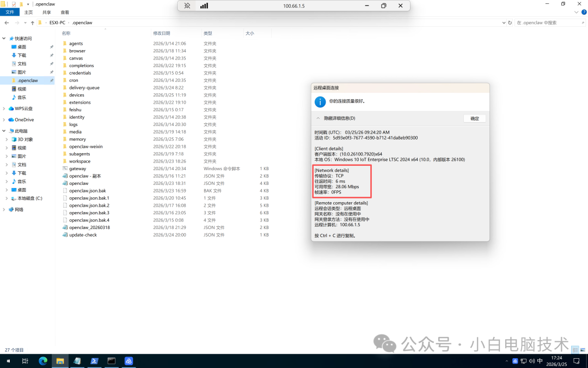The height and width of the screenshot is (368, 588).
Task: Open recent locations dropdown arrow
Action: [25, 22]
